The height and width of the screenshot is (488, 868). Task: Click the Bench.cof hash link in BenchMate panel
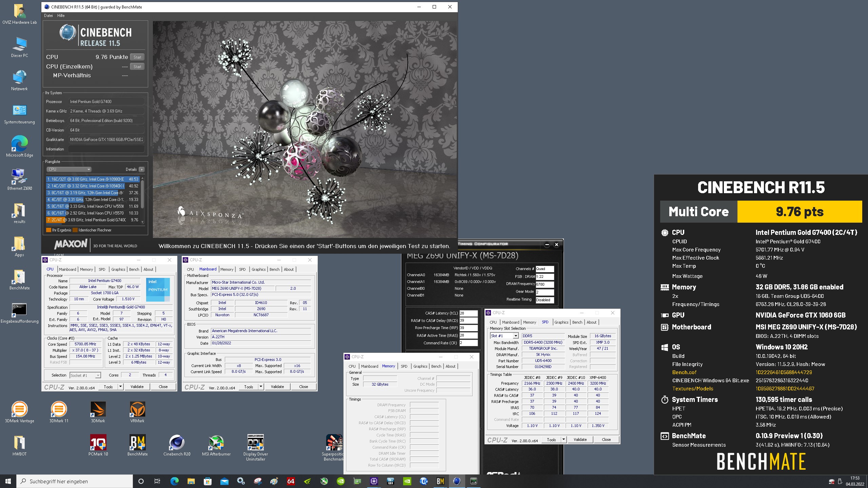784,372
